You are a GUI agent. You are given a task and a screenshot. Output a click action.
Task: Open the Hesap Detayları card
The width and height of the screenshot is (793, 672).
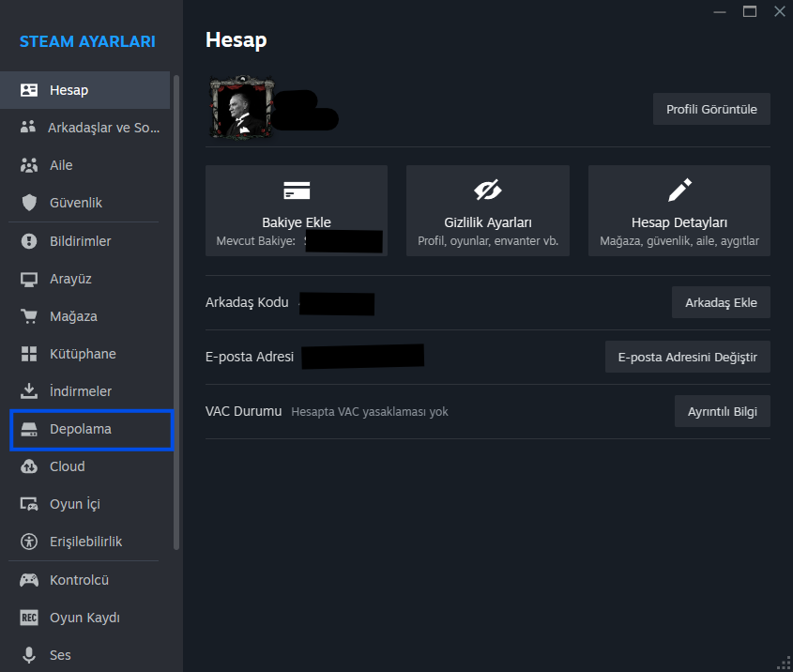(x=679, y=210)
